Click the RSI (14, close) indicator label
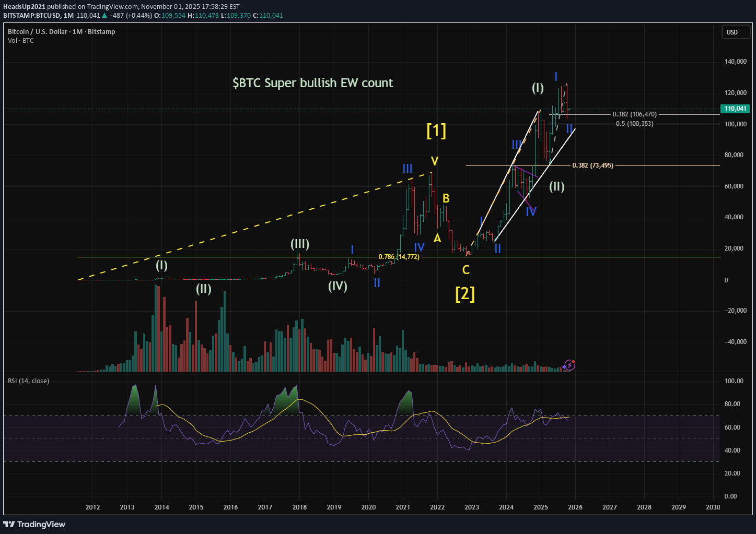756x534 pixels. point(27,381)
